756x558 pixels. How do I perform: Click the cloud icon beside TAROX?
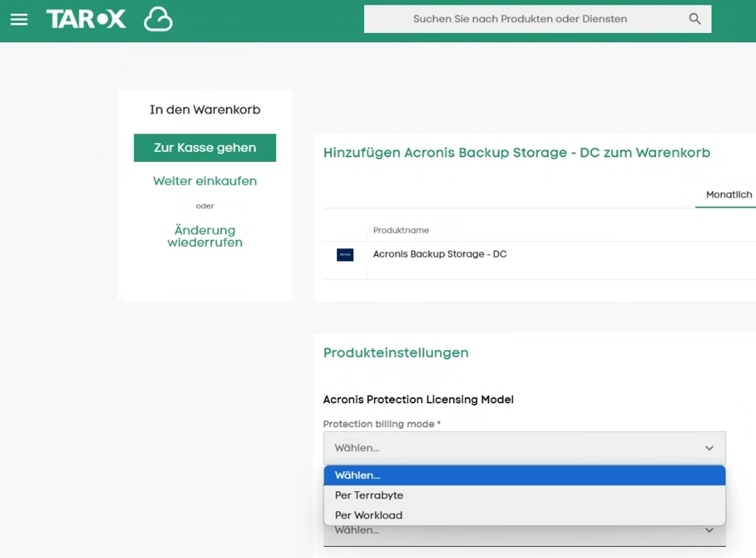click(158, 20)
